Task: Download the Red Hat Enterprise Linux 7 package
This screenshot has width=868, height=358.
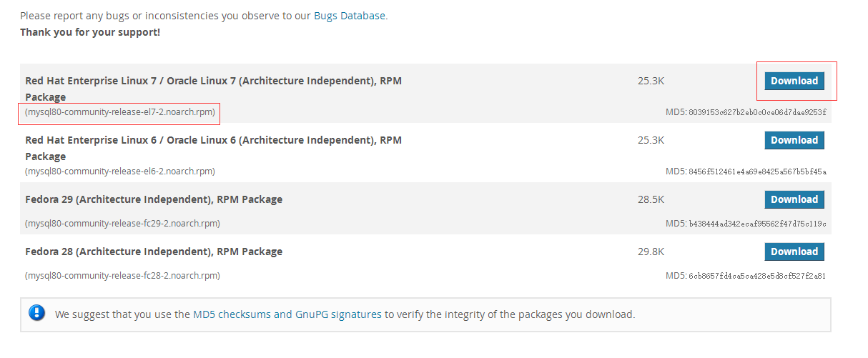Action: 794,81
